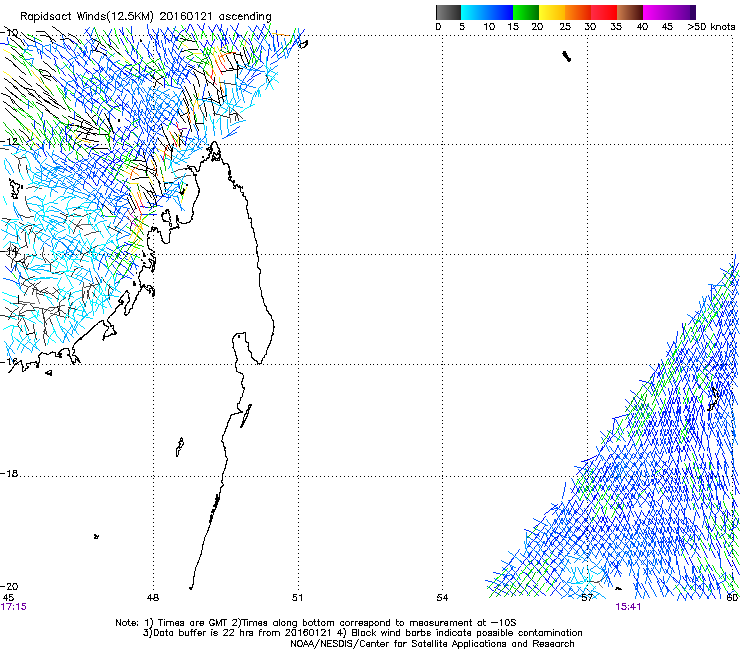Click the blue 10–15 knots legend segment
Image resolution: width=740 pixels, height=650 pixels.
coord(500,12)
